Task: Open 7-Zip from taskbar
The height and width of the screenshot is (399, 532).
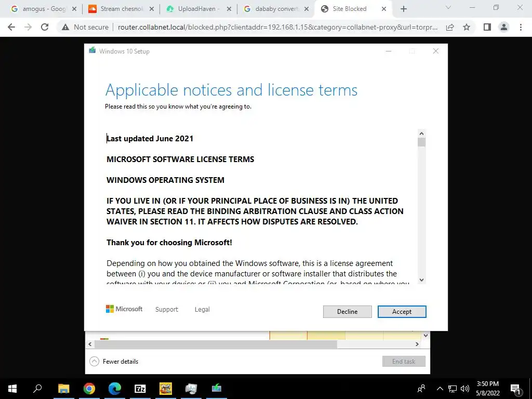Action: pyautogui.click(x=140, y=389)
